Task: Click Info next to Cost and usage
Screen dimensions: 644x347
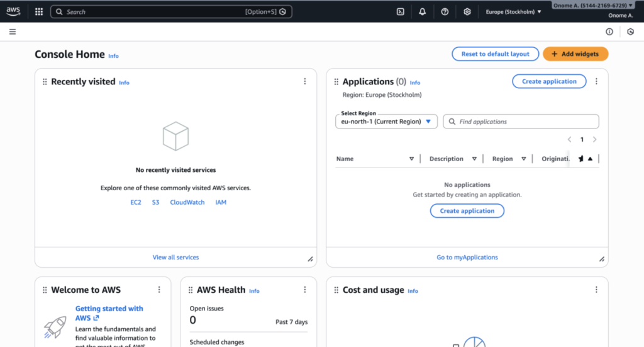Action: click(x=413, y=291)
